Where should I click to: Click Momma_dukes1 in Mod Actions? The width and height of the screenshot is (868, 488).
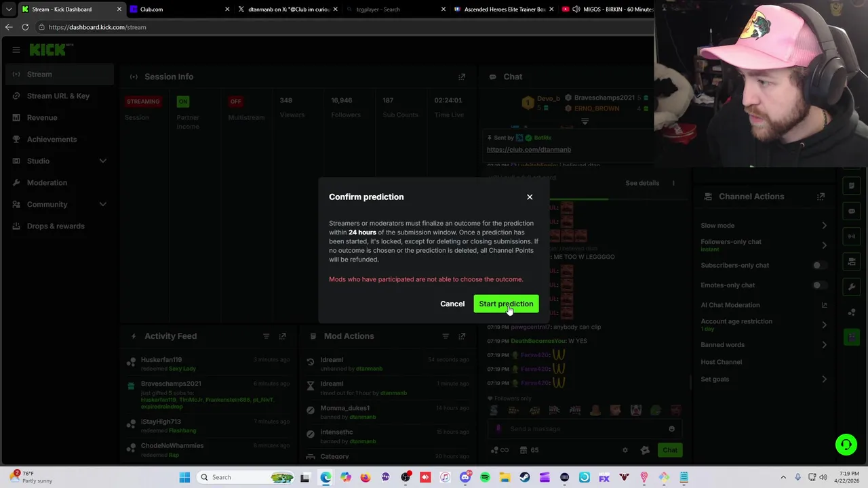345,409
